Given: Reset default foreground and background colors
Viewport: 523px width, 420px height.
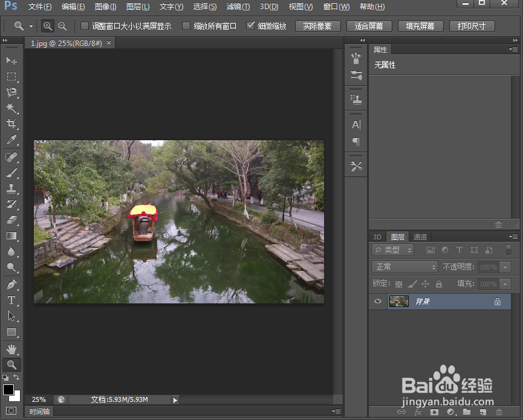Looking at the screenshot, I should (x=5, y=378).
